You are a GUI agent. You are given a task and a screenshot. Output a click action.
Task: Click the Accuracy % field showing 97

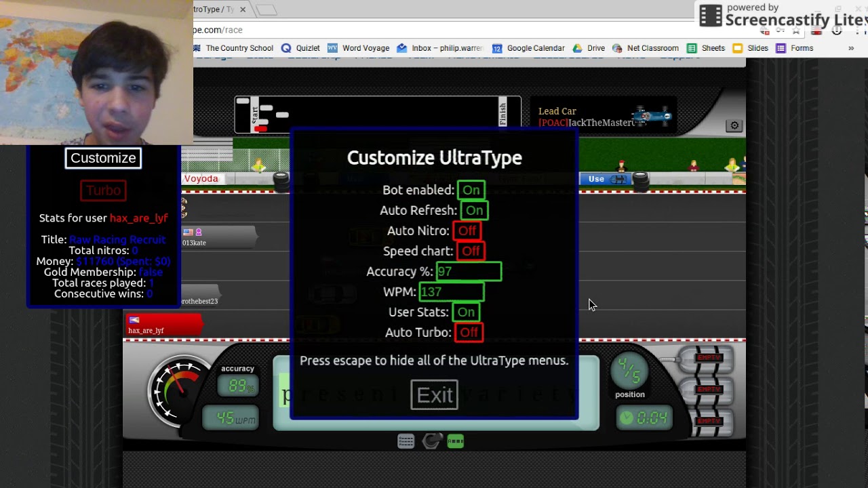point(469,272)
